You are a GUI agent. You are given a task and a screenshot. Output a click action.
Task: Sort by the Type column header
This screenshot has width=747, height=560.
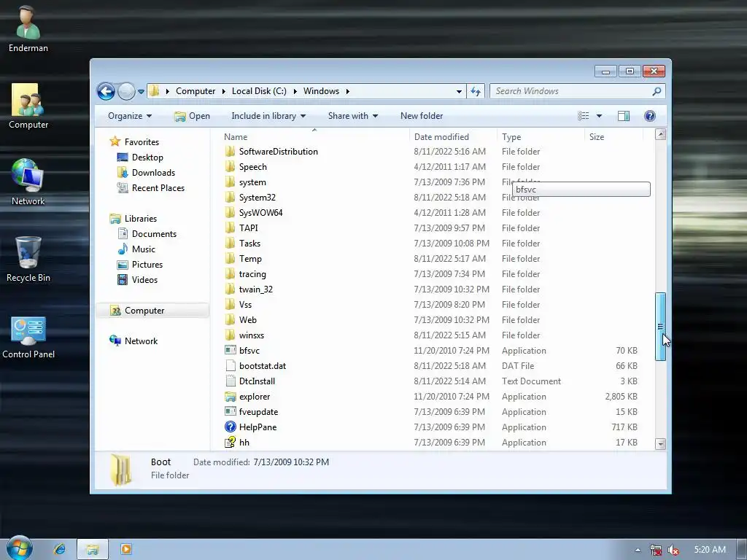tap(541, 136)
